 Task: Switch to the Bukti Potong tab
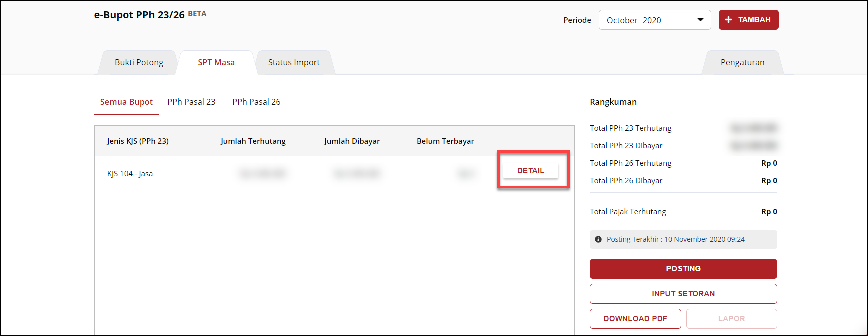click(139, 63)
